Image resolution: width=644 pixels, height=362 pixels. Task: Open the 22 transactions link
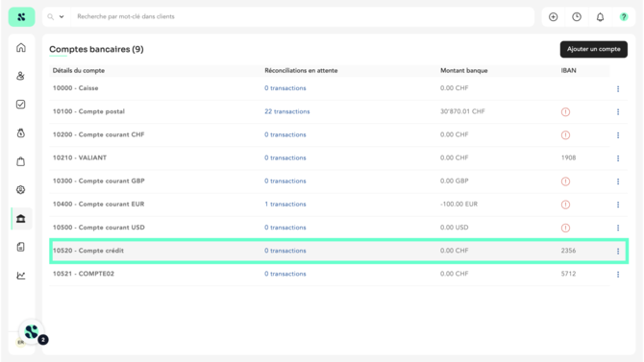pyautogui.click(x=287, y=111)
